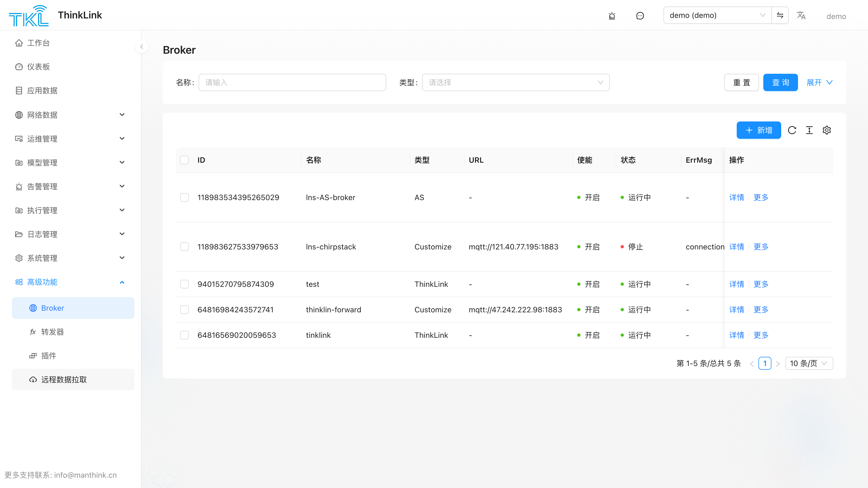The height and width of the screenshot is (488, 868).
Task: Click the gear icon beside 系统管理
Action: coord(19,258)
